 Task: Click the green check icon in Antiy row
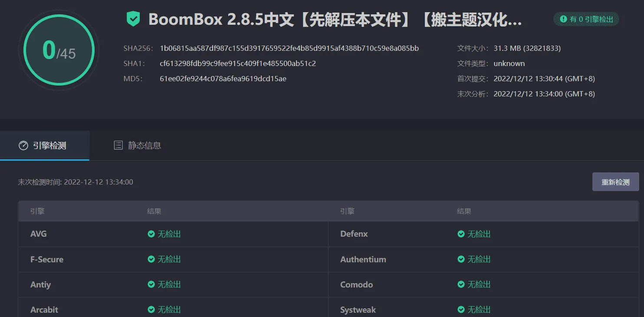point(151,284)
